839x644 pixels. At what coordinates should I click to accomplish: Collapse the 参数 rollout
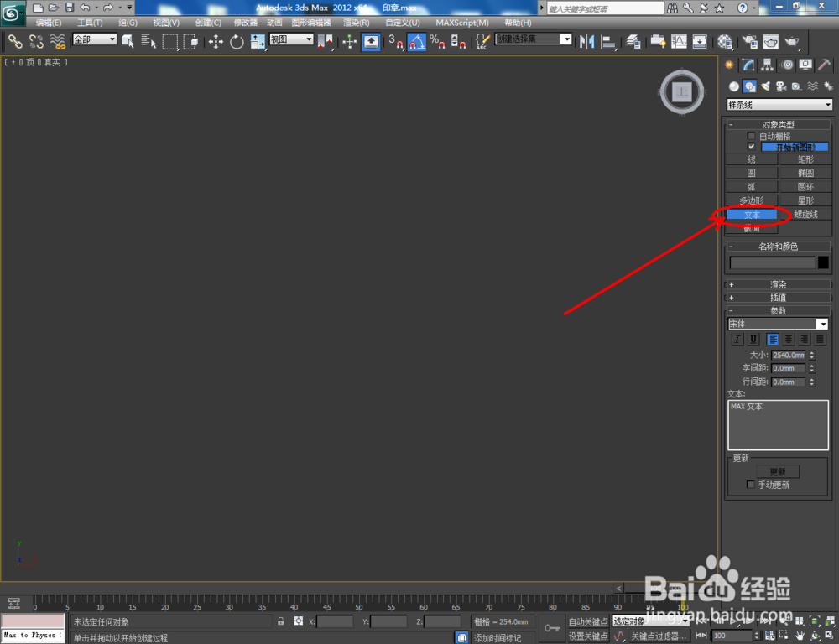778,310
